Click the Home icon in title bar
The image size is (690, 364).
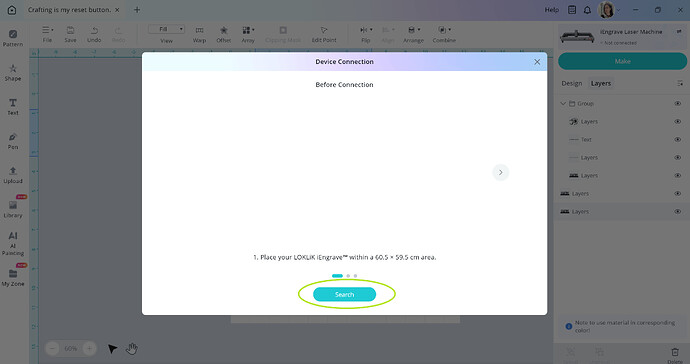click(12, 10)
